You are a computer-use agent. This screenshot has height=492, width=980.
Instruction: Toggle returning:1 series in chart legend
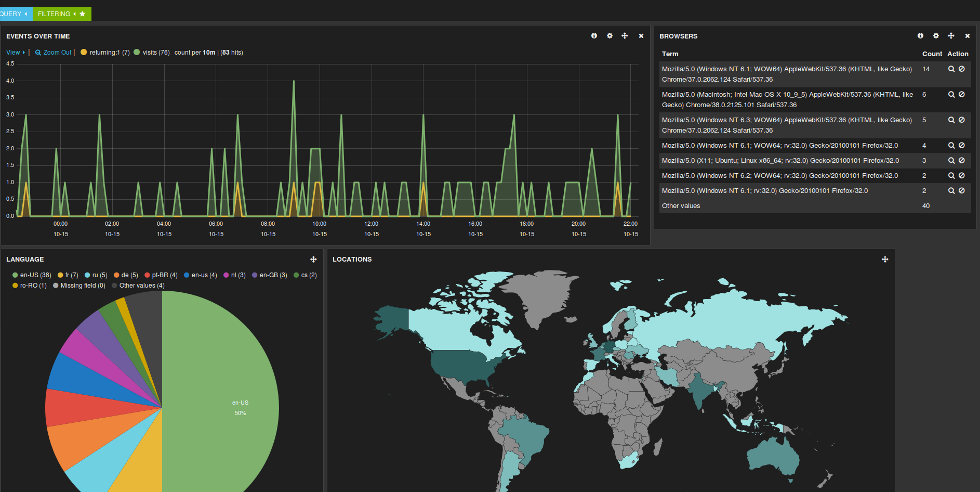[105, 53]
